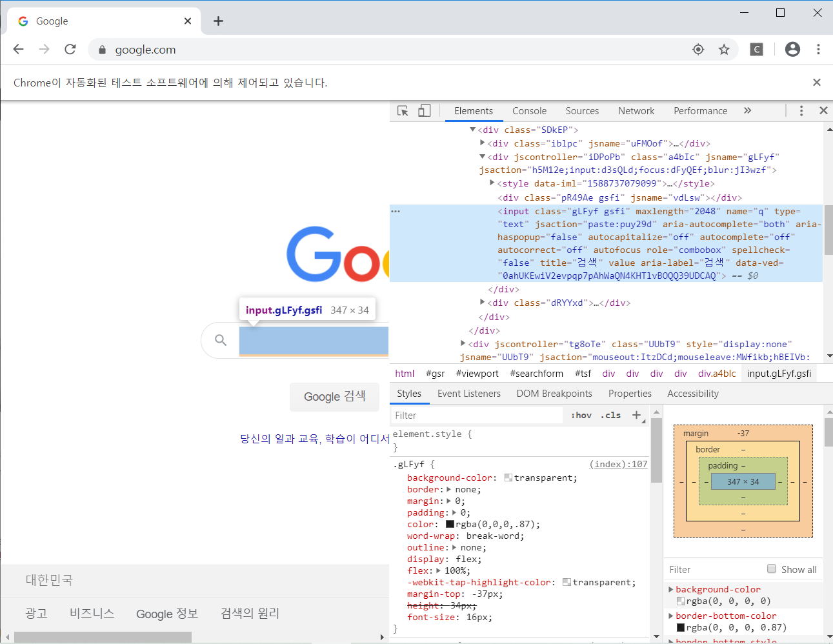Image resolution: width=833 pixels, height=644 pixels.
Task: Click the extension icon next to star
Action: coord(757,50)
